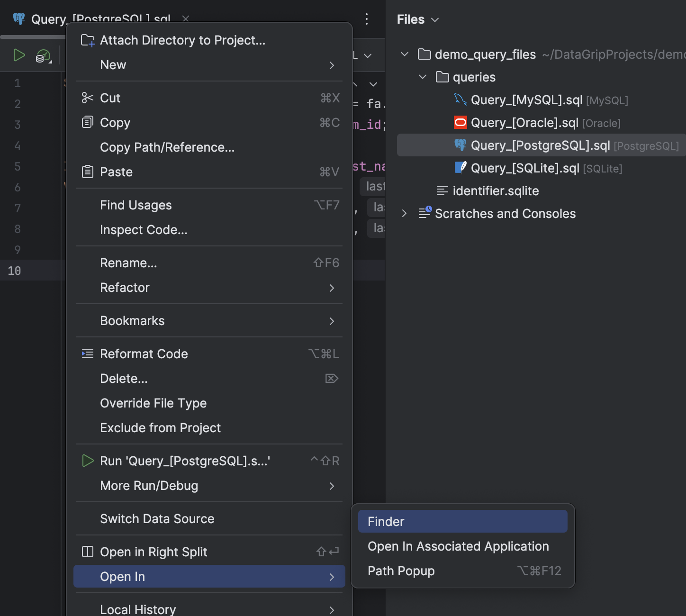
Task: Click Switch Data Source
Action: pos(157,518)
